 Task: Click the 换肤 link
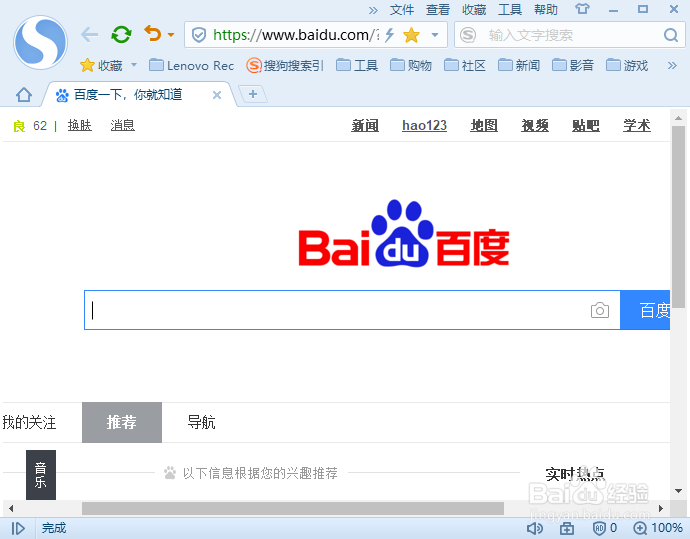(80, 125)
